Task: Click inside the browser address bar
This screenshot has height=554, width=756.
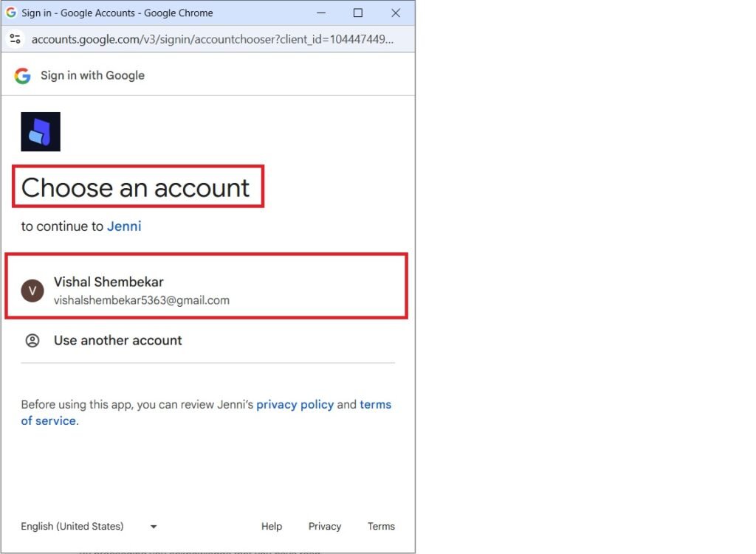Action: point(207,38)
